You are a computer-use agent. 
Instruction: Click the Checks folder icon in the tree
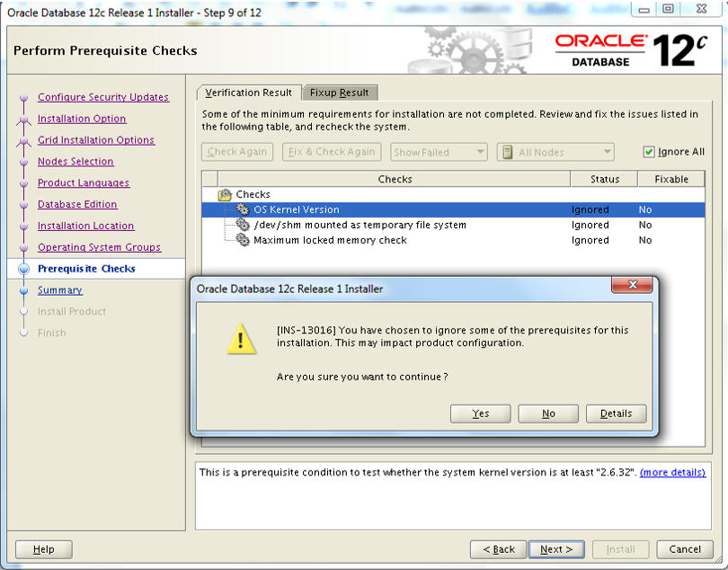[x=225, y=195]
